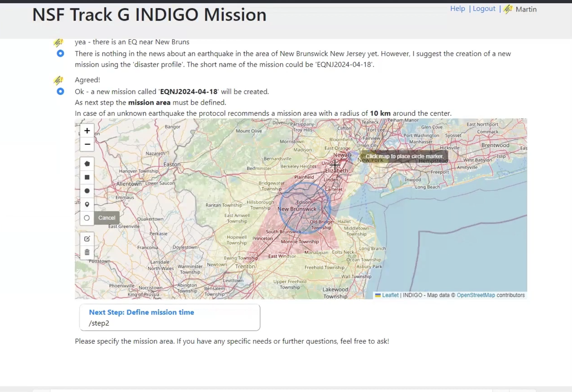
Task: Click the Logout link
Action: (484, 9)
